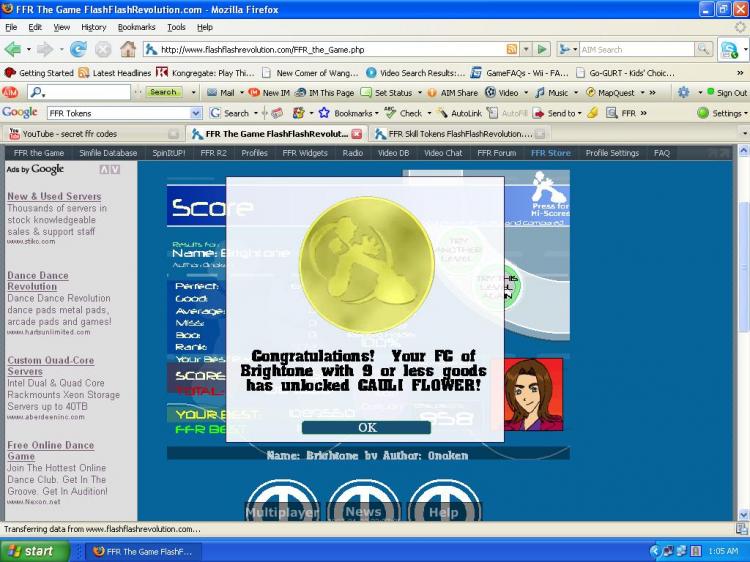Screen dimensions: 750x562
Task: Reload the page with the Refresh icon
Action: click(78, 49)
